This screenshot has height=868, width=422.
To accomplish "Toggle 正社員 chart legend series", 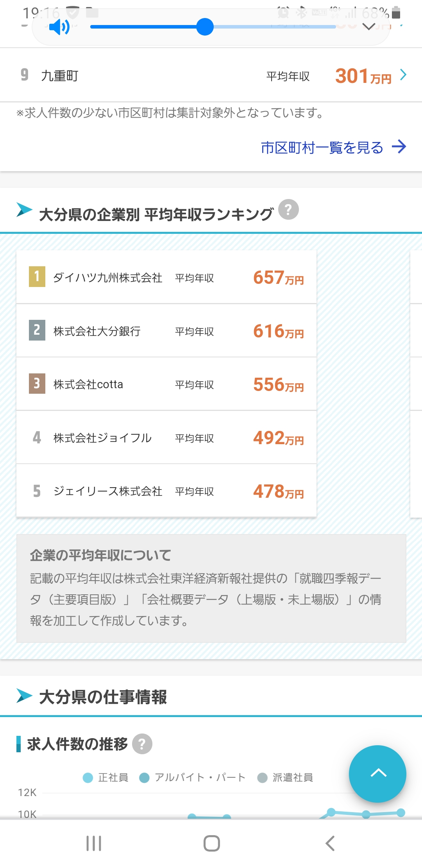I will (x=105, y=777).
